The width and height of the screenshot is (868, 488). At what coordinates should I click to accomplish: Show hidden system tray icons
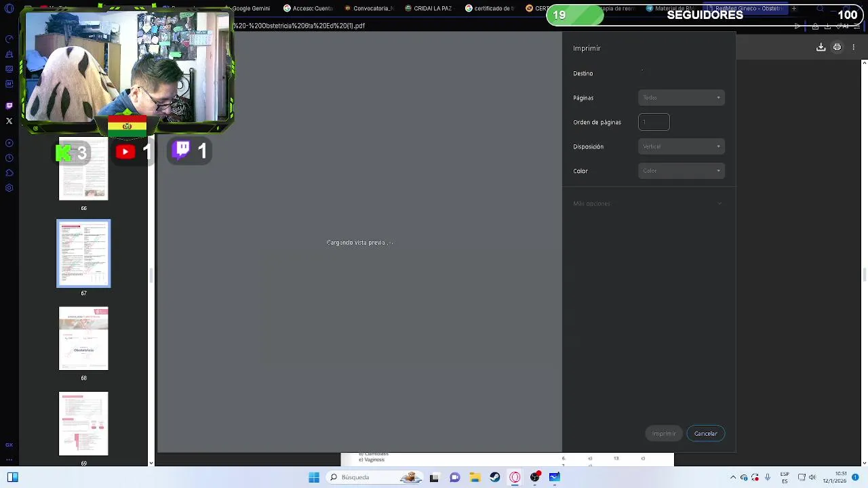point(733,477)
